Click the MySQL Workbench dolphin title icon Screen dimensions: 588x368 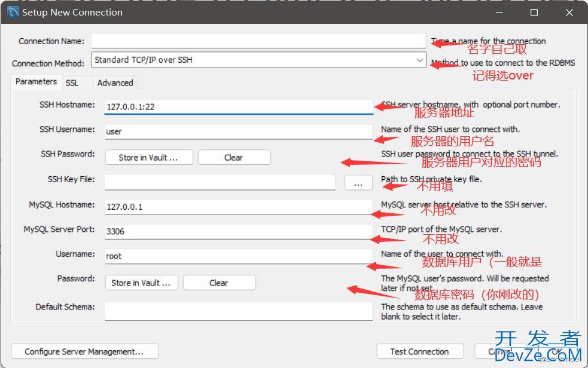tap(13, 12)
